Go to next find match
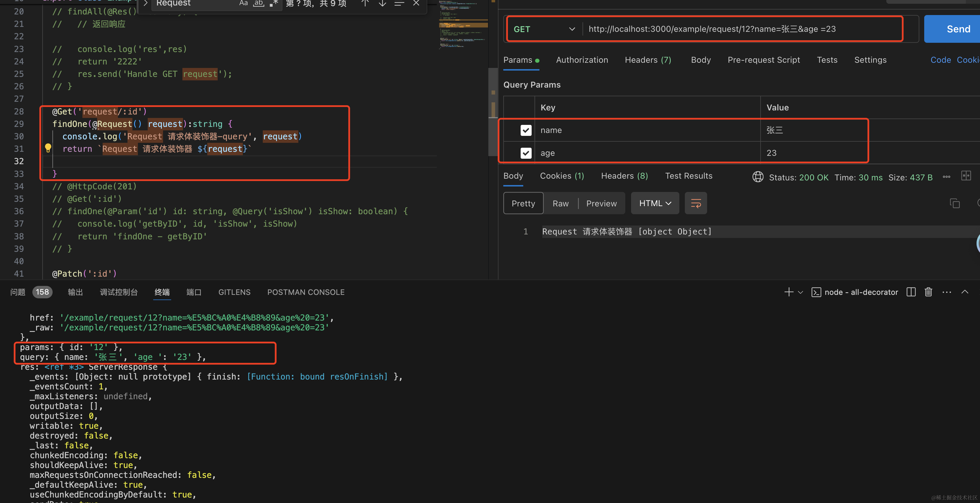Viewport: 980px width, 503px height. [382, 3]
